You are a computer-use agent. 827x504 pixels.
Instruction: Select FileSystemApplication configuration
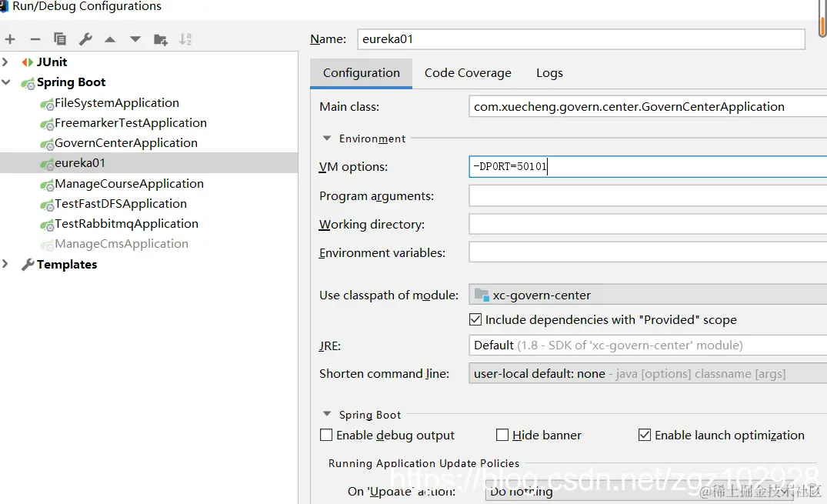[117, 103]
